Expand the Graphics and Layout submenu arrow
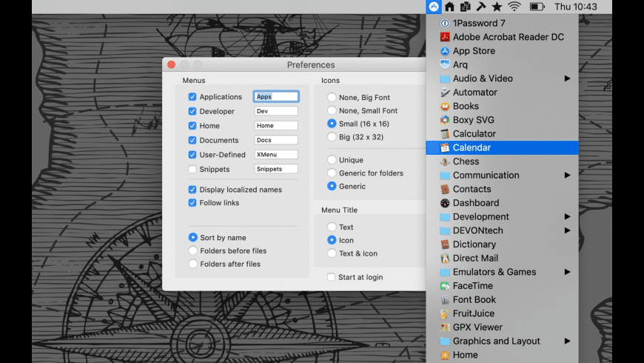Image resolution: width=644 pixels, height=363 pixels. pos(567,341)
